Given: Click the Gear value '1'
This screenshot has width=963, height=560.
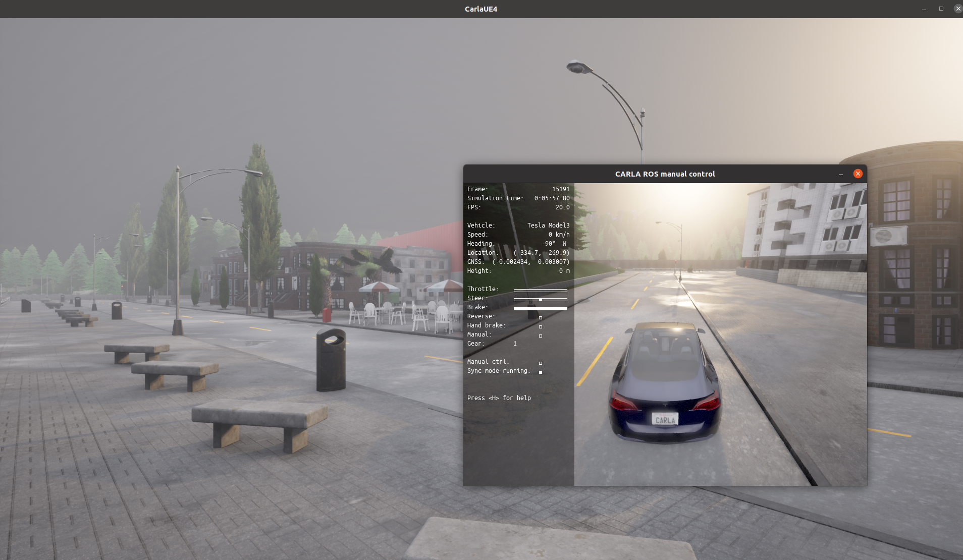Looking at the screenshot, I should click(x=515, y=344).
